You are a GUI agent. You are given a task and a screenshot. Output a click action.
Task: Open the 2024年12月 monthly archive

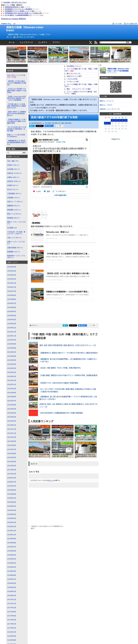point(11,283)
